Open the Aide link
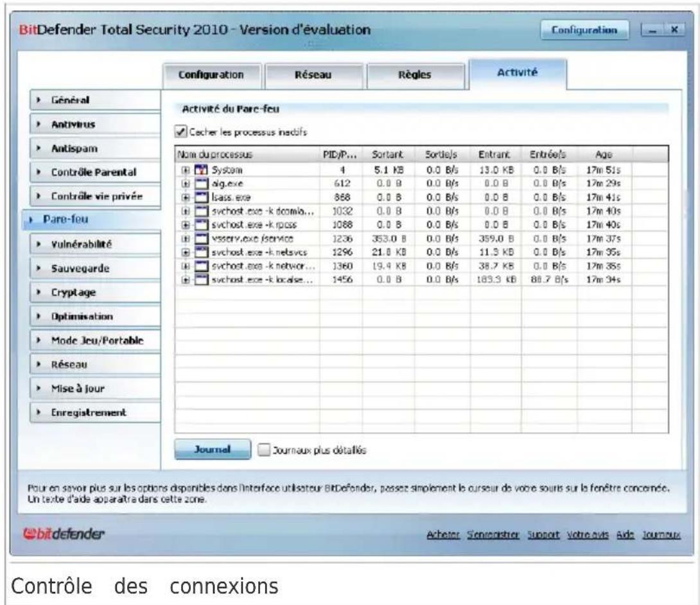 [625, 534]
